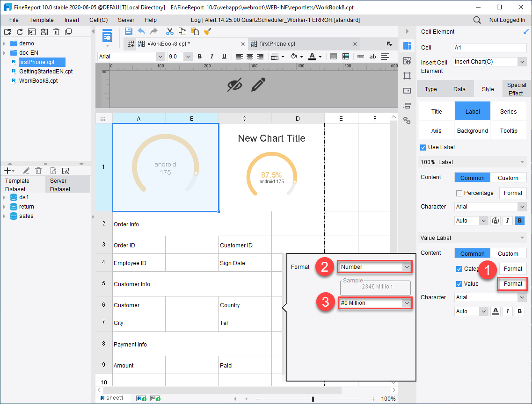Image resolution: width=532 pixels, height=404 pixels.
Task: Toggle the Use Label checkbox
Action: (423, 147)
